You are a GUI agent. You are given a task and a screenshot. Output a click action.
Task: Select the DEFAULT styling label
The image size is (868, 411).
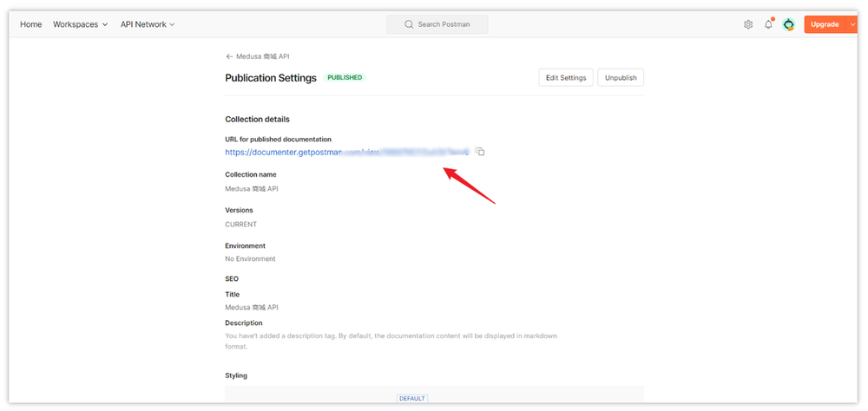412,399
